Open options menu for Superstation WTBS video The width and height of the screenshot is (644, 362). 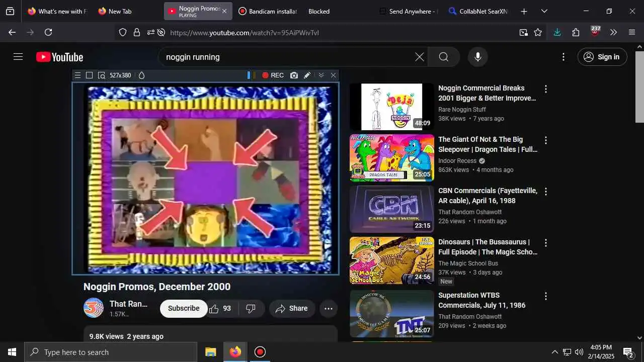click(545, 296)
